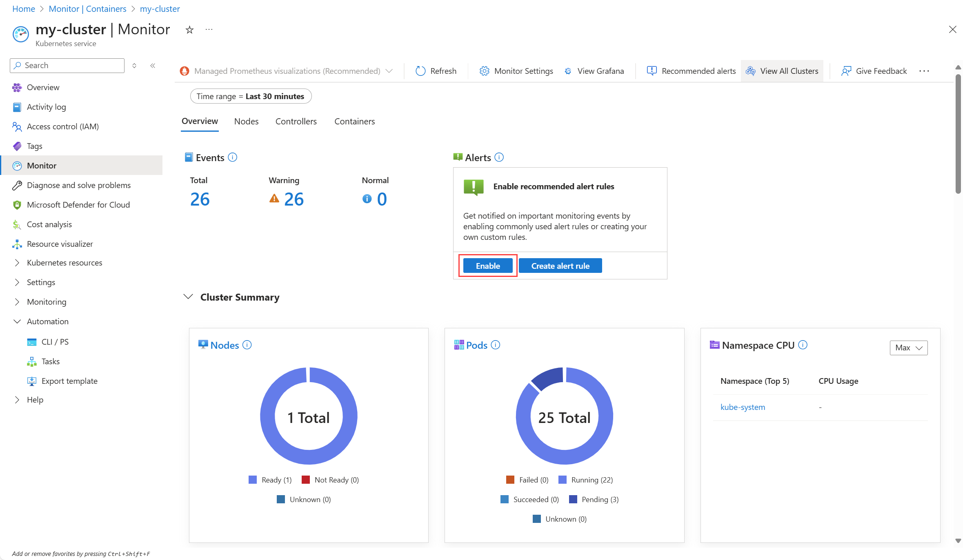Click the View Grafana icon
The image size is (974, 560).
coord(568,71)
